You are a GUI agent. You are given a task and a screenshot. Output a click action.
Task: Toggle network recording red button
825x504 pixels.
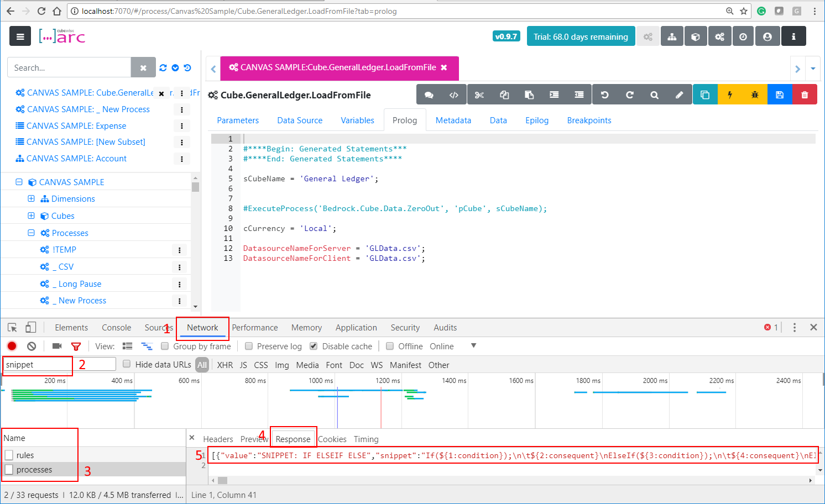click(x=12, y=346)
